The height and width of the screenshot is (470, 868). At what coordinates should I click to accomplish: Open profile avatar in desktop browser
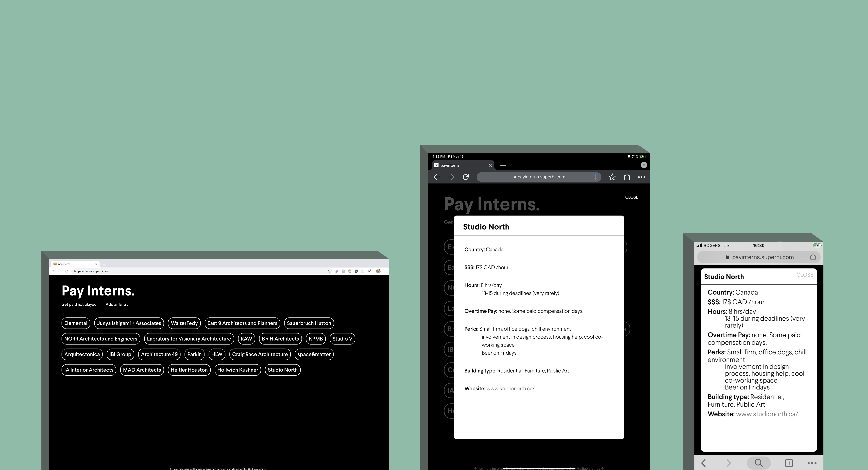378,271
